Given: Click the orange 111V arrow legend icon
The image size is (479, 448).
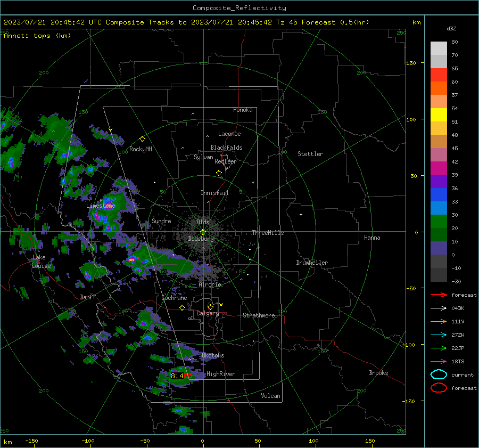Looking at the screenshot, I should (x=439, y=321).
